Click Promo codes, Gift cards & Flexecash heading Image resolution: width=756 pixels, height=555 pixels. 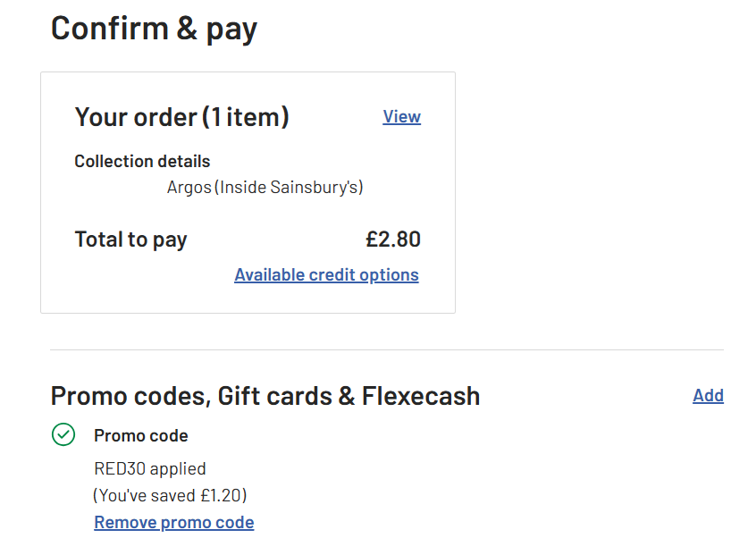pyautogui.click(x=265, y=395)
